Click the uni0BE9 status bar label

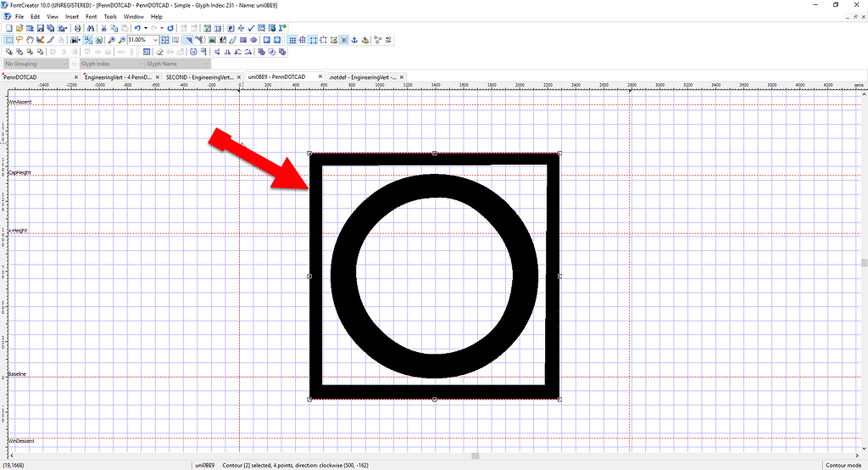[x=205, y=465]
